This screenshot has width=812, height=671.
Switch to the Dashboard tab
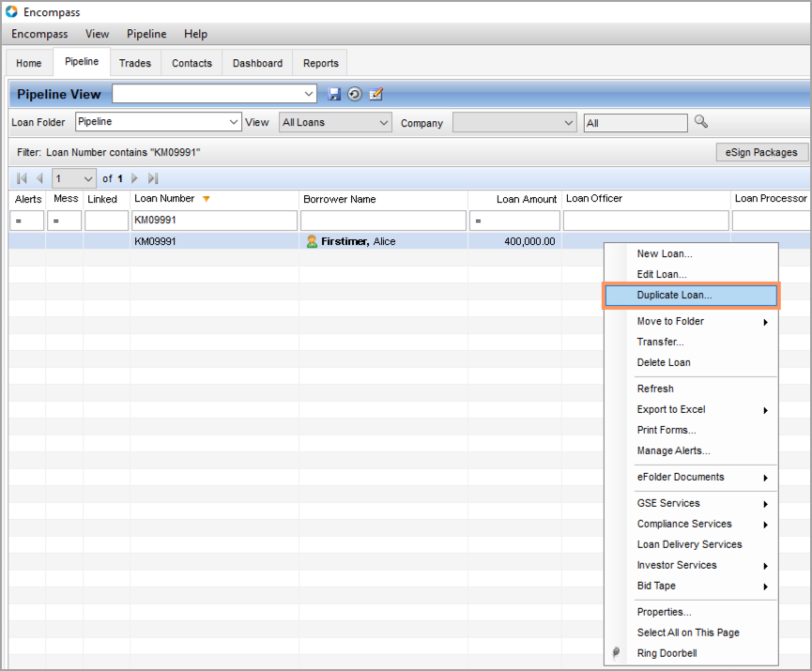(x=257, y=63)
